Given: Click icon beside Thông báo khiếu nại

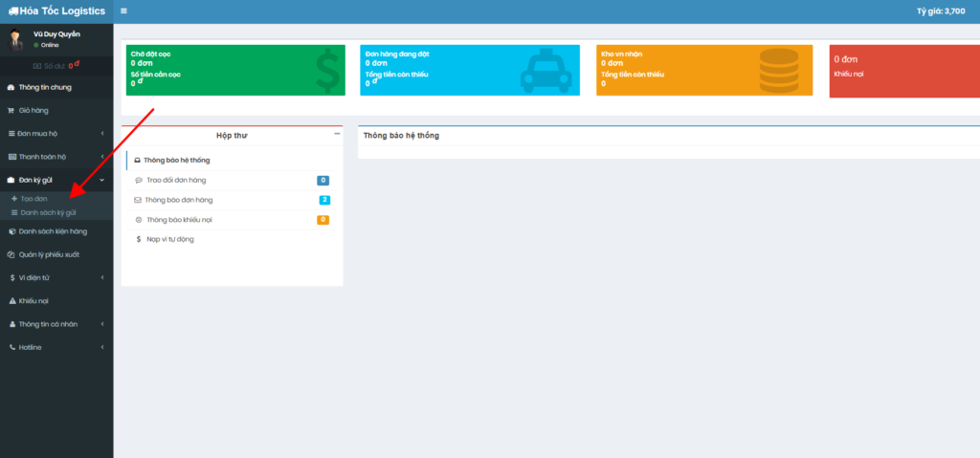Looking at the screenshot, I should [x=139, y=220].
